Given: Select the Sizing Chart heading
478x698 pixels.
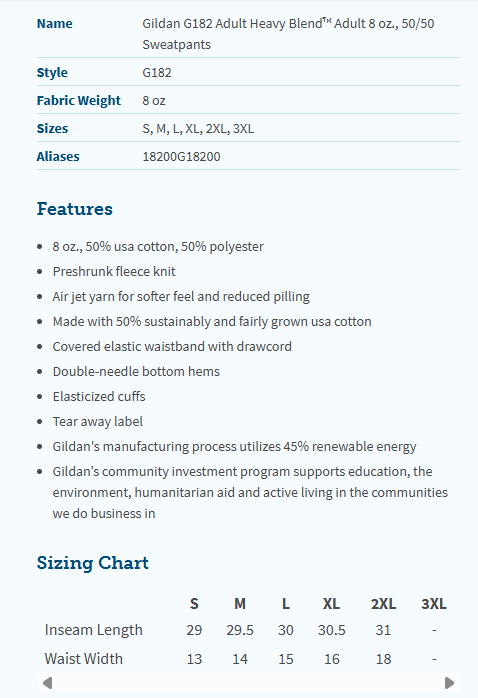Looking at the screenshot, I should 93,563.
